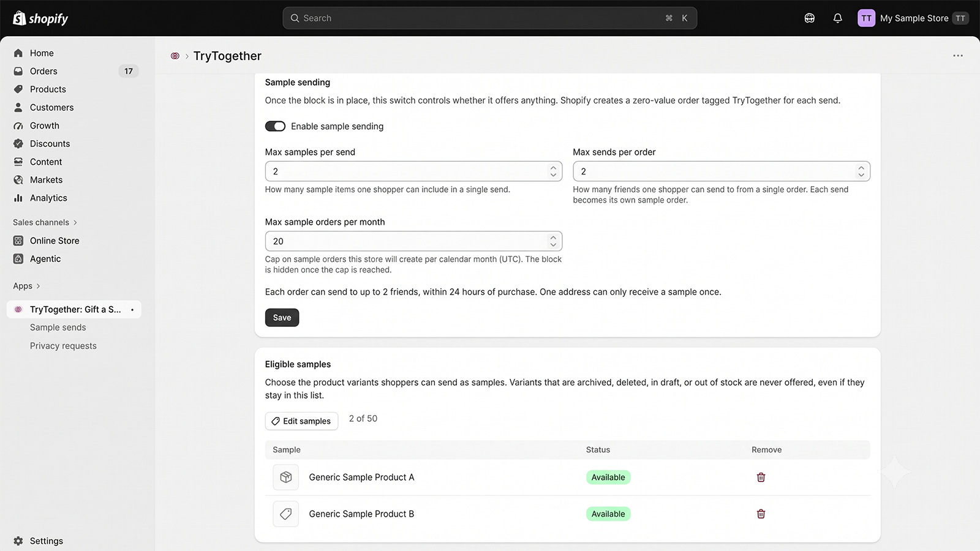Image resolution: width=980 pixels, height=551 pixels.
Task: Click the Shopify logo
Action: coord(40,18)
